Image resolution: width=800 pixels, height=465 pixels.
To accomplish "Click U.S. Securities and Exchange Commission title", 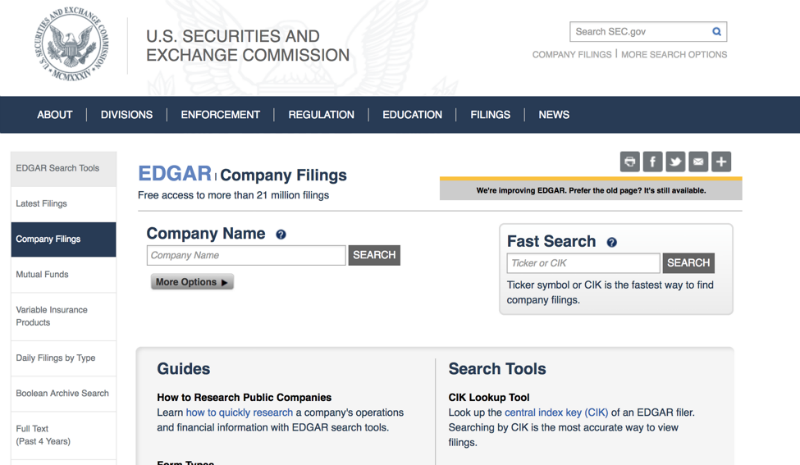I will tap(247, 45).
